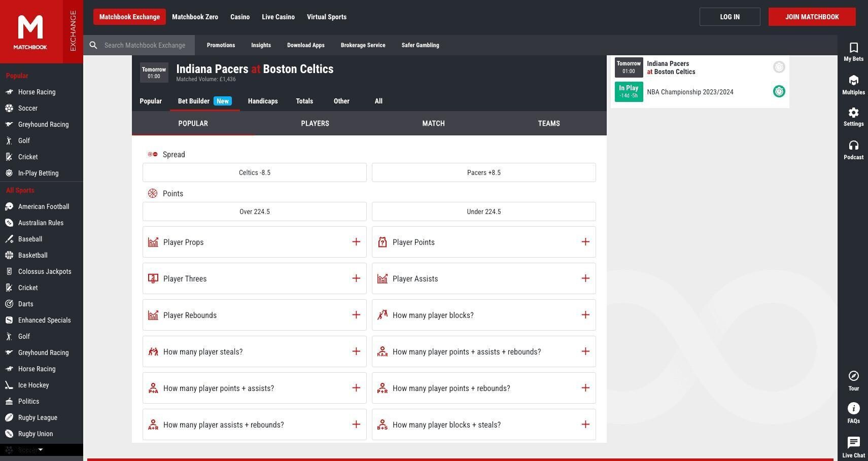The width and height of the screenshot is (868, 461).
Task: Click the Matchbook logo
Action: tap(30, 32)
